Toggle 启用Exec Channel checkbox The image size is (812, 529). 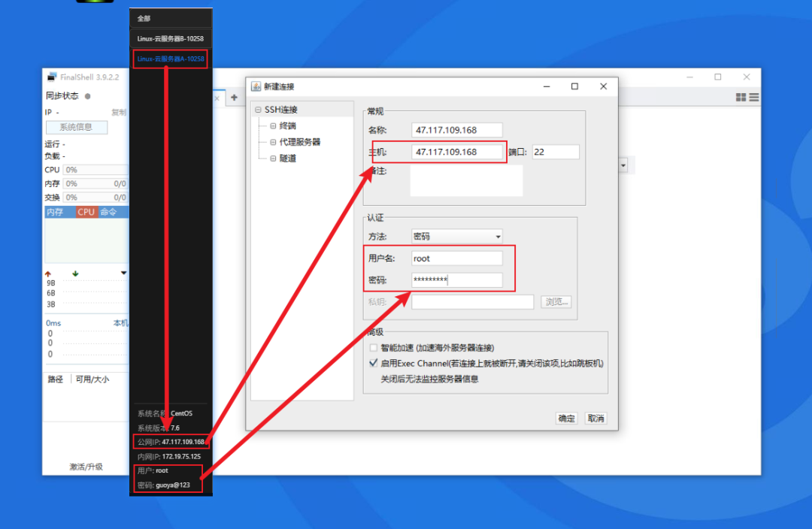coord(374,363)
